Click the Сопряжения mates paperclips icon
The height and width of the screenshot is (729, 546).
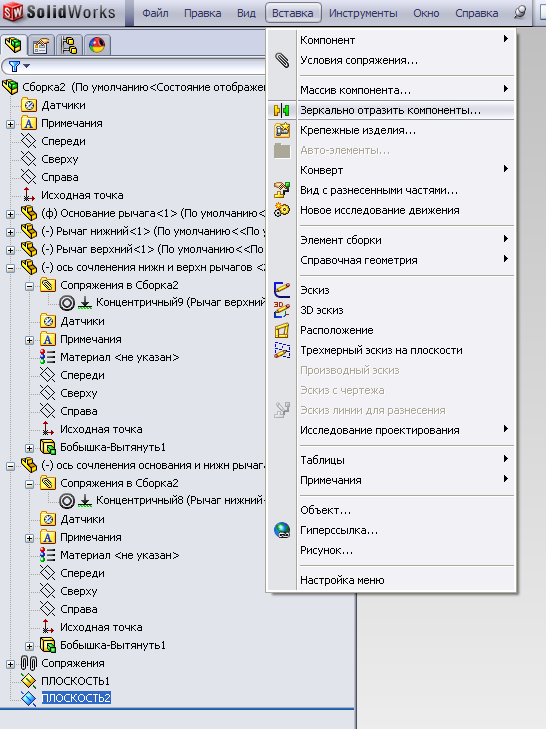coord(29,663)
